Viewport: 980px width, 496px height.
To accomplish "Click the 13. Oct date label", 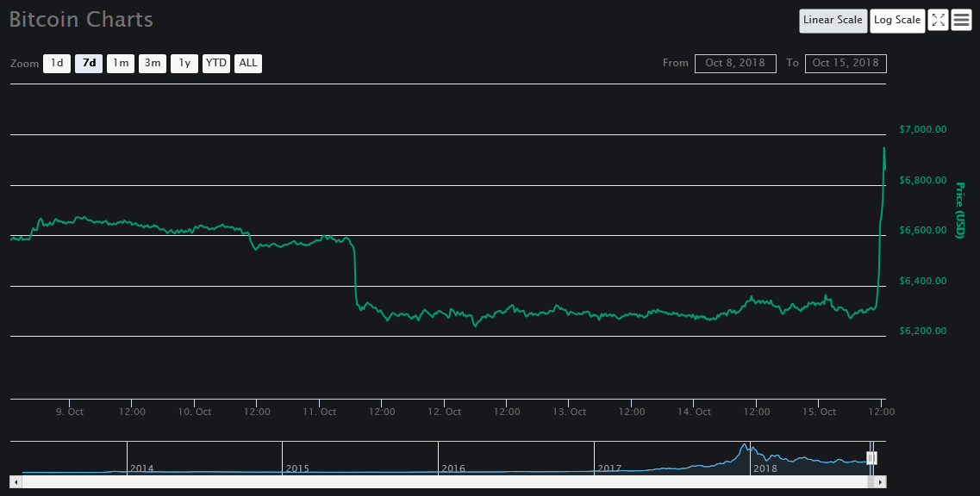I will pos(570,412).
